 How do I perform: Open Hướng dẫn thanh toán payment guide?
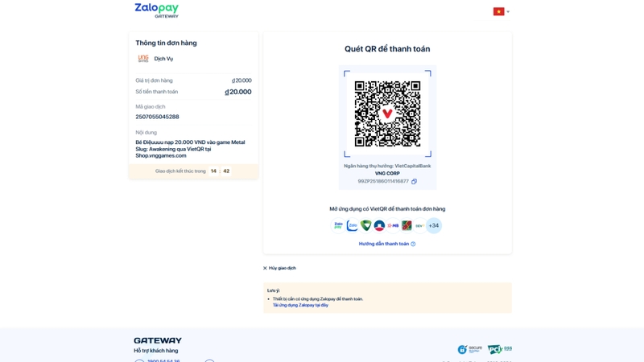384,244
